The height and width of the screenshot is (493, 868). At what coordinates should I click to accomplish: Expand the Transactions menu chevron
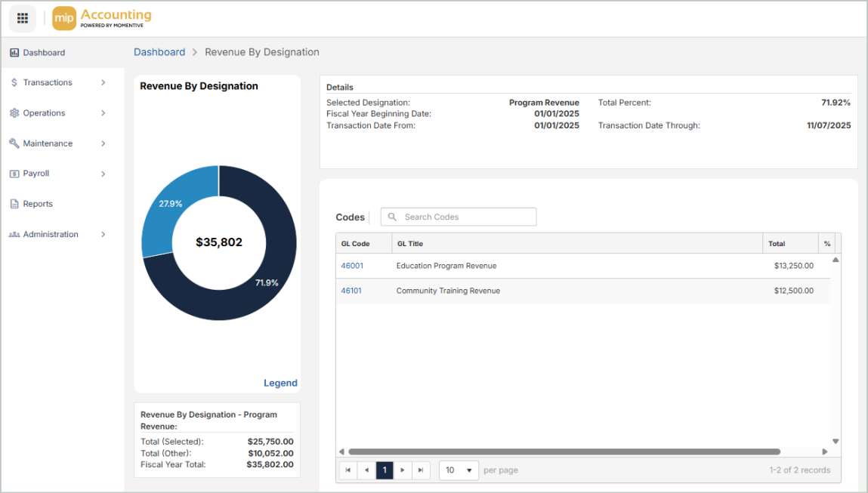point(103,83)
